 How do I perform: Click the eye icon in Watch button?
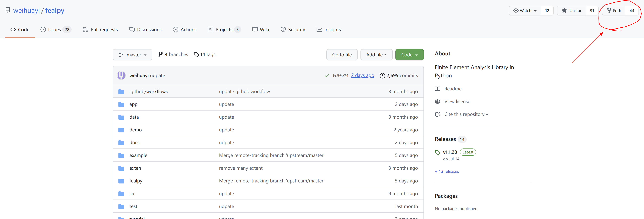click(x=516, y=11)
